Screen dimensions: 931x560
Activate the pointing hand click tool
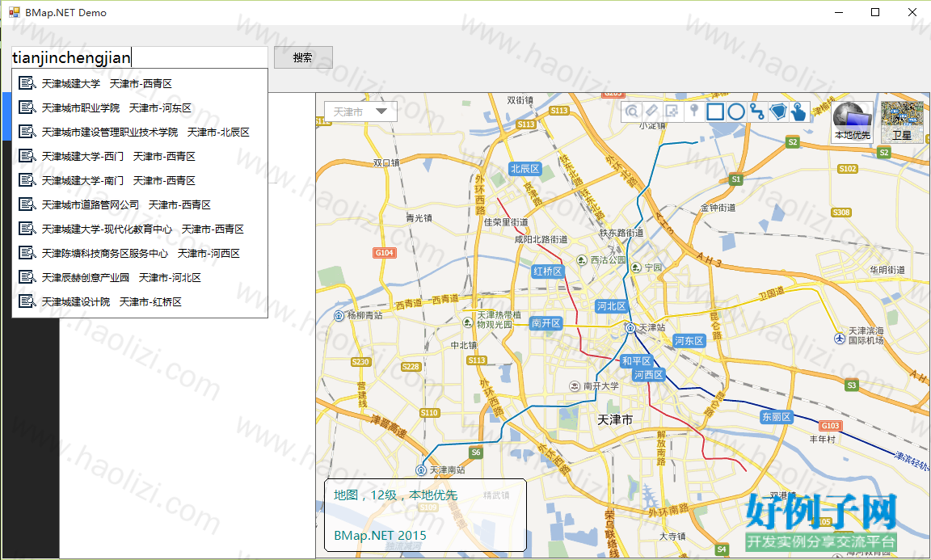click(799, 111)
